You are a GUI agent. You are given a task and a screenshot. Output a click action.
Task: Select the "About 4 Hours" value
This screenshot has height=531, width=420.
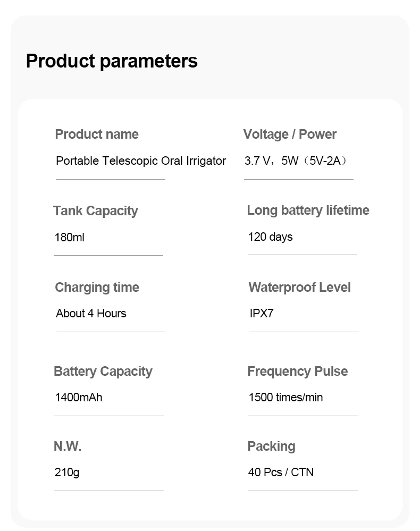click(x=91, y=314)
